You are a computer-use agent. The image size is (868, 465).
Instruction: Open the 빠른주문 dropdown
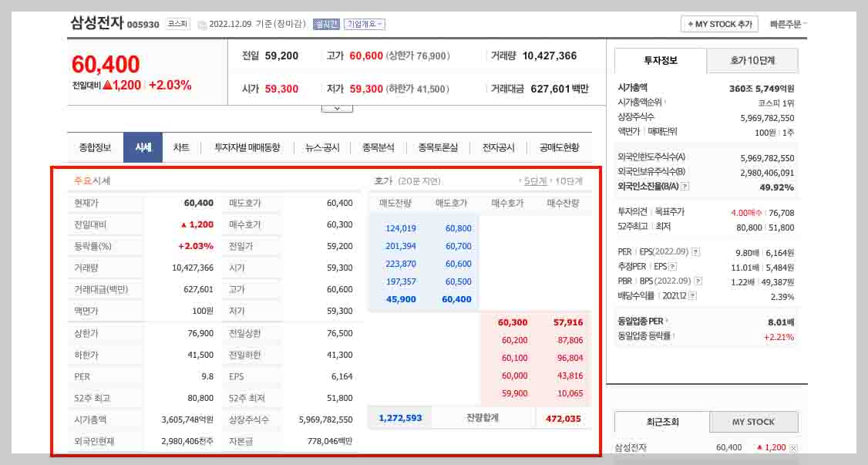[x=789, y=25]
